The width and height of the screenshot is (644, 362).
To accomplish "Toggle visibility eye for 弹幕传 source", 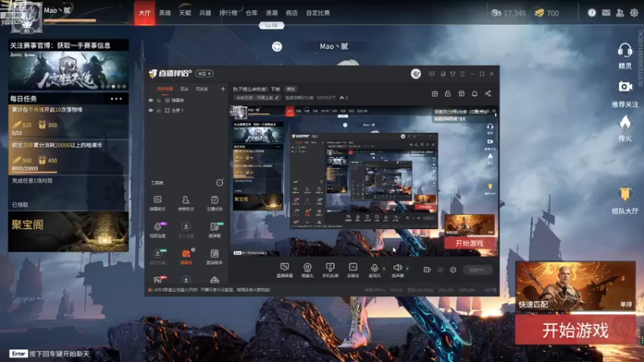I will point(151,100).
